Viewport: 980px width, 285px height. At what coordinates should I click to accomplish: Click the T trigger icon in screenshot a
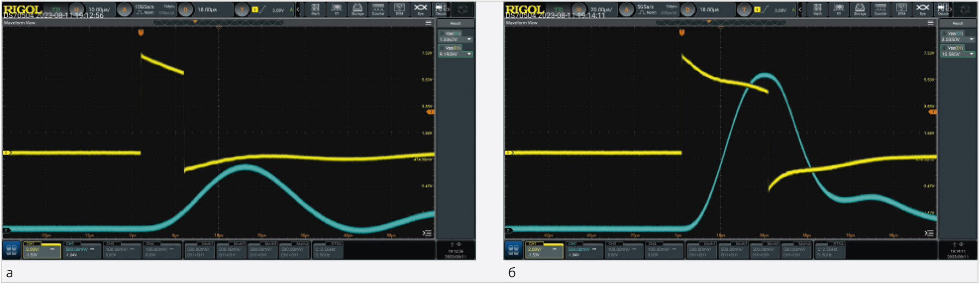click(x=242, y=10)
